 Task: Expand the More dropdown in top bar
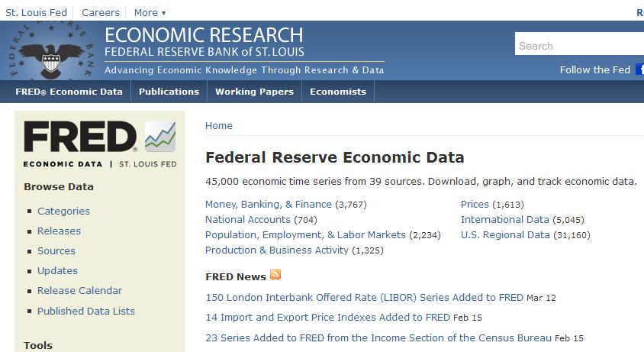[x=150, y=12]
